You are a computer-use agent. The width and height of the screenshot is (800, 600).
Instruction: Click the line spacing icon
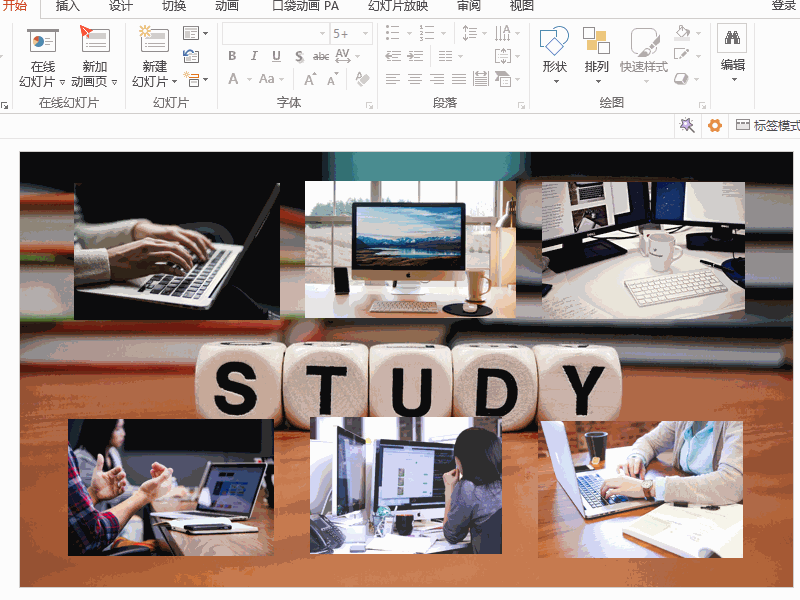(469, 33)
